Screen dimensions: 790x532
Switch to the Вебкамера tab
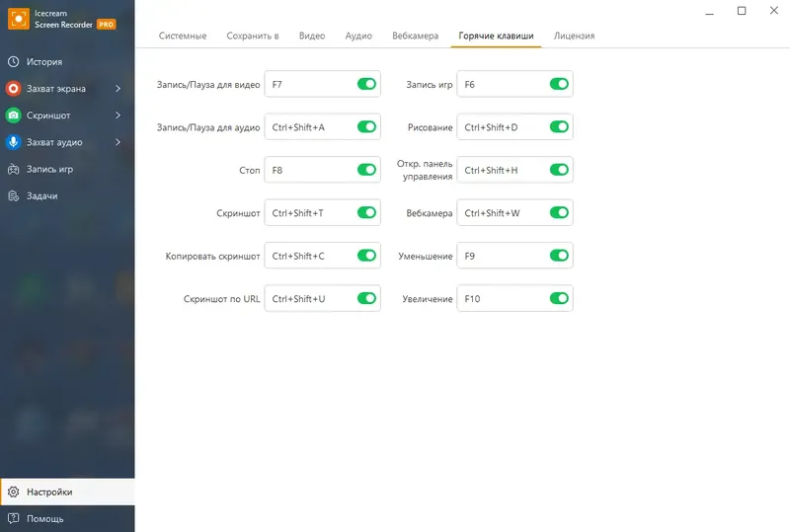pyautogui.click(x=415, y=36)
